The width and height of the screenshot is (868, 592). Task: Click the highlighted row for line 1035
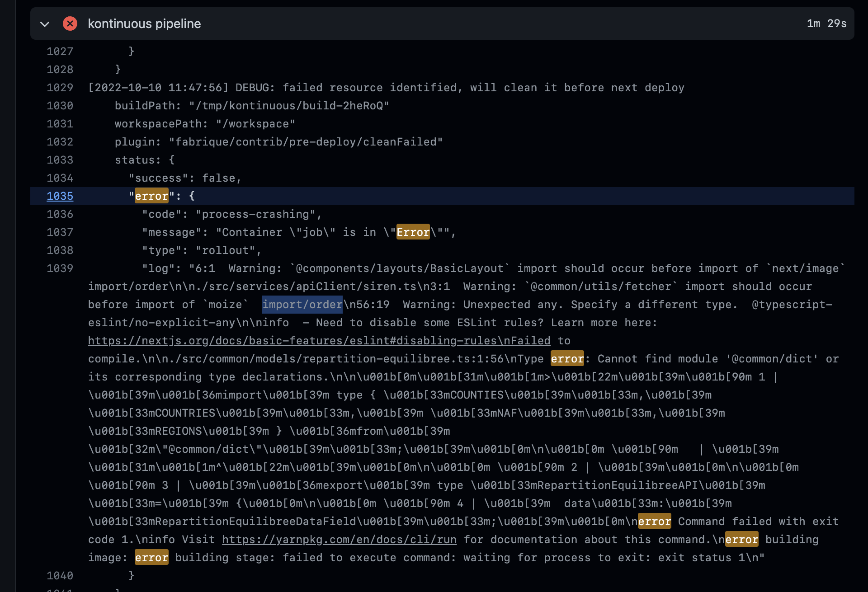click(407, 196)
